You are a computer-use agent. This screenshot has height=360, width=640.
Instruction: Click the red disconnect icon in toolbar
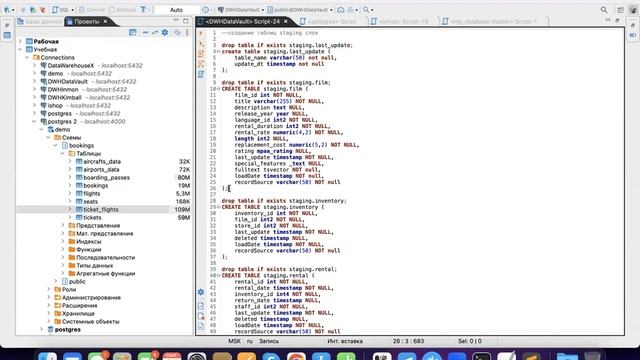pyautogui.click(x=42, y=10)
